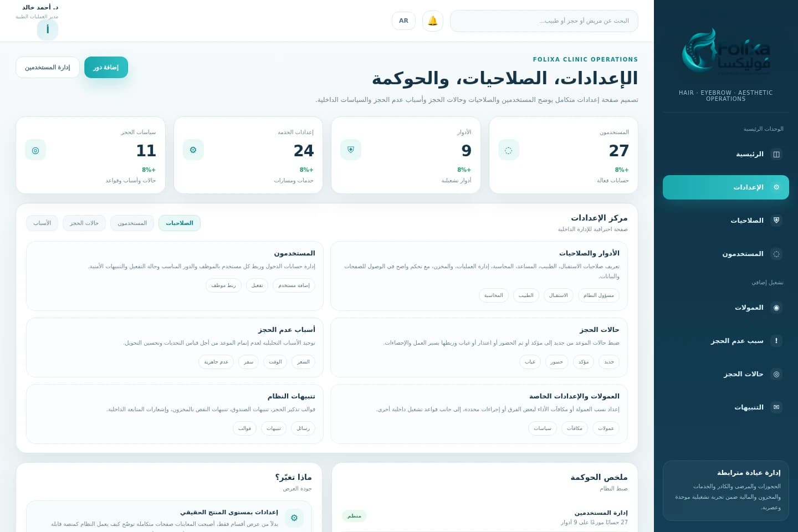Click the gear icon on إعدادات الخدمة card

(x=193, y=150)
